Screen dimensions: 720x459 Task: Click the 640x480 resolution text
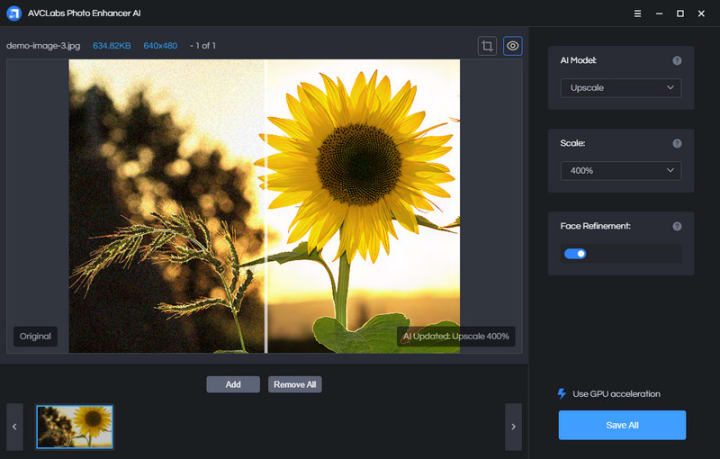pos(160,46)
